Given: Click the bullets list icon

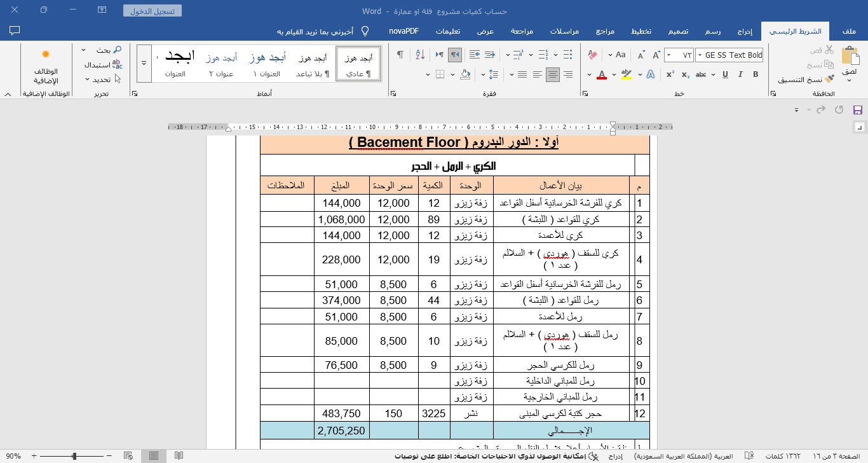Looking at the screenshot, I should (569, 55).
